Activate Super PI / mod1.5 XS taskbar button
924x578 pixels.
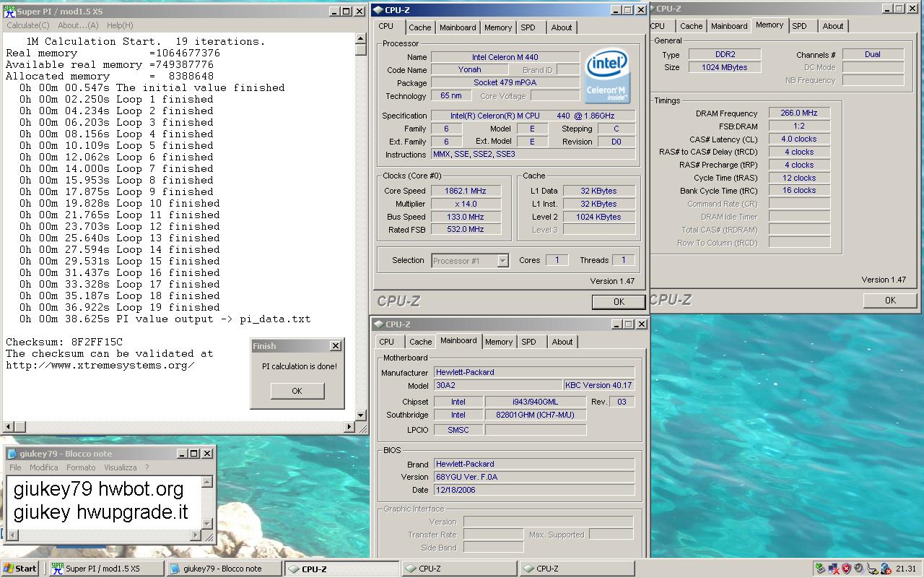(x=107, y=569)
